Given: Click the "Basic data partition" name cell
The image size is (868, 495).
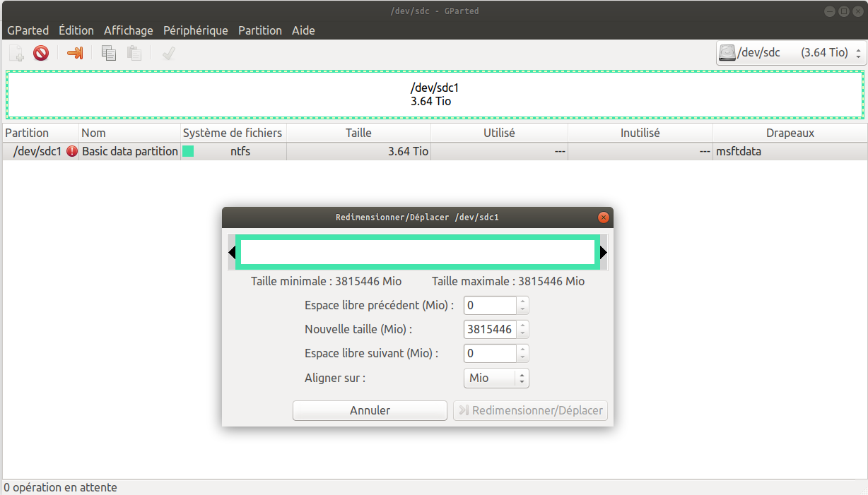Looking at the screenshot, I should pyautogui.click(x=130, y=151).
